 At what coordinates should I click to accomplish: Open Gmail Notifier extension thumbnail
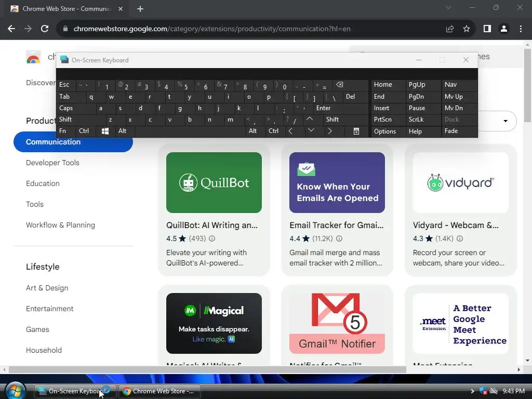[x=337, y=323]
